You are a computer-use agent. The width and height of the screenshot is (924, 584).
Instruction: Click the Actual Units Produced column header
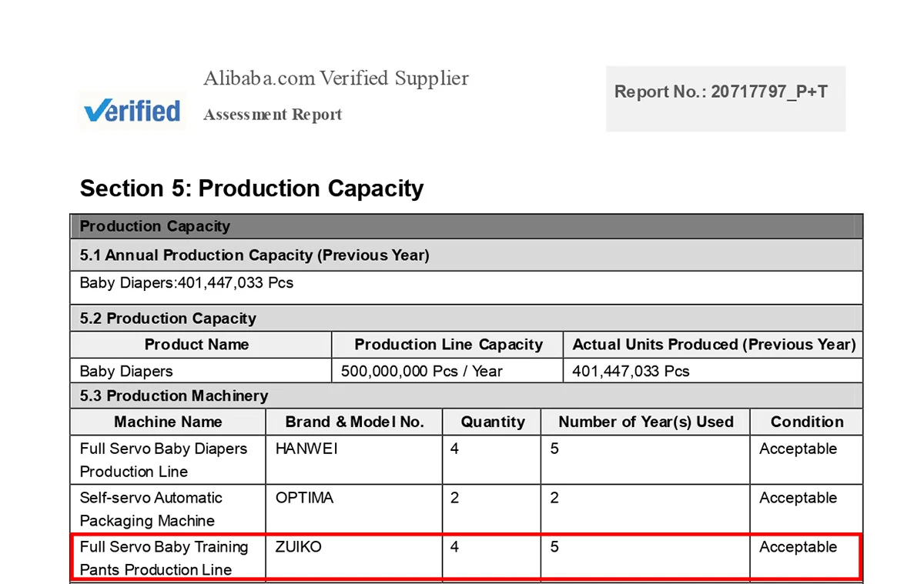pos(714,345)
